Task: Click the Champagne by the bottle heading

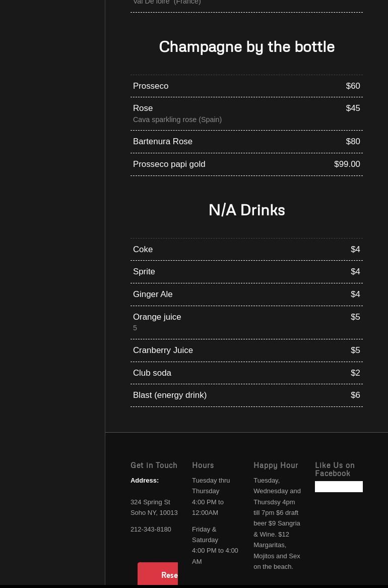Action: [x=246, y=46]
